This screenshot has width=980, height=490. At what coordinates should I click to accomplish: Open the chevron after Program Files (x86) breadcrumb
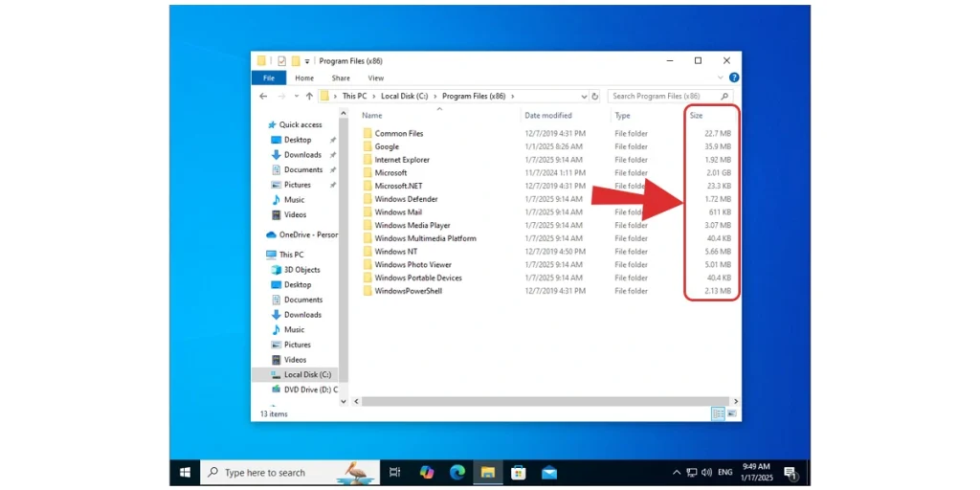(x=513, y=97)
